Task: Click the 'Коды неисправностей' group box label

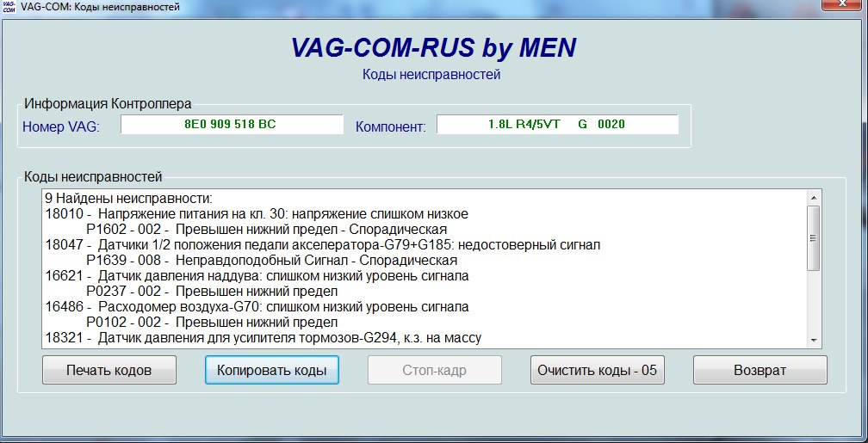Action: [x=93, y=176]
